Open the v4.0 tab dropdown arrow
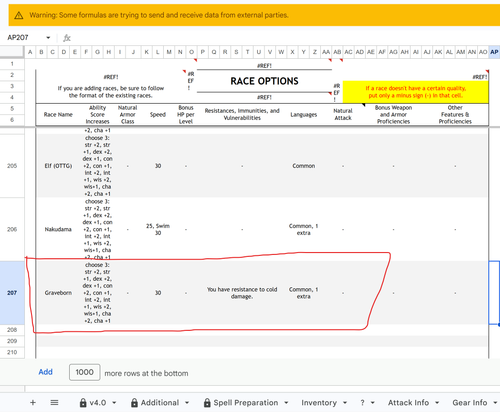The height and width of the screenshot is (412, 500). 114,403
